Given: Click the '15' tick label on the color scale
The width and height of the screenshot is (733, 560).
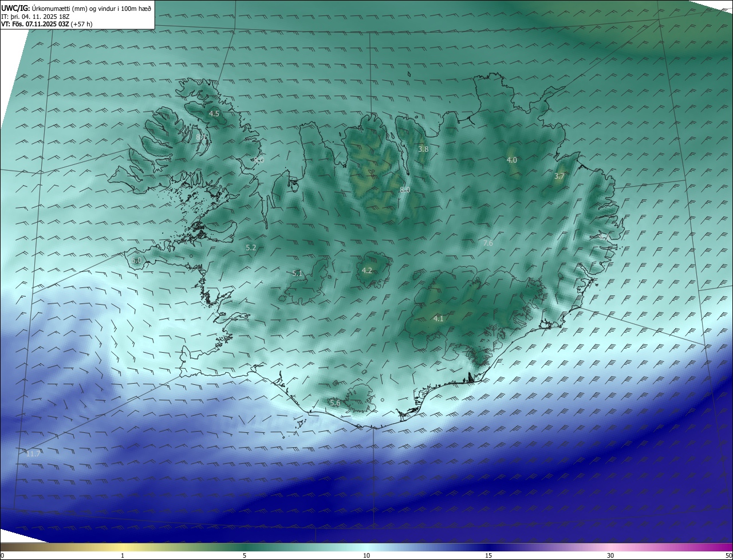Looking at the screenshot, I should [488, 555].
